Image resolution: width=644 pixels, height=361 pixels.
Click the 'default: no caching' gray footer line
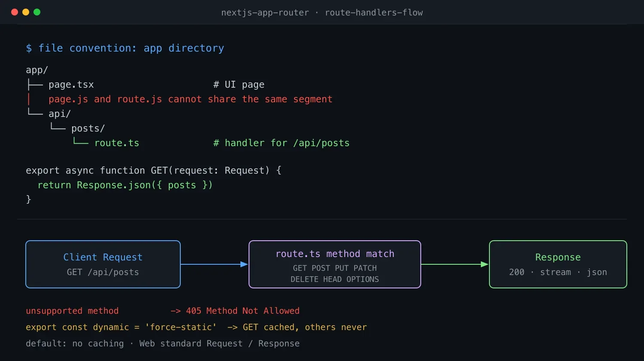pos(163,343)
